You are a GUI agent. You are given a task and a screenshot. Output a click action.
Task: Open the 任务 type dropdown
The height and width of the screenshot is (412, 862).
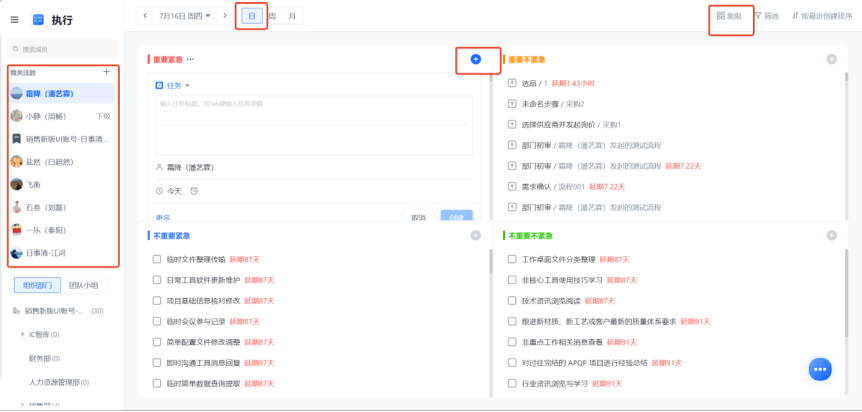[173, 86]
